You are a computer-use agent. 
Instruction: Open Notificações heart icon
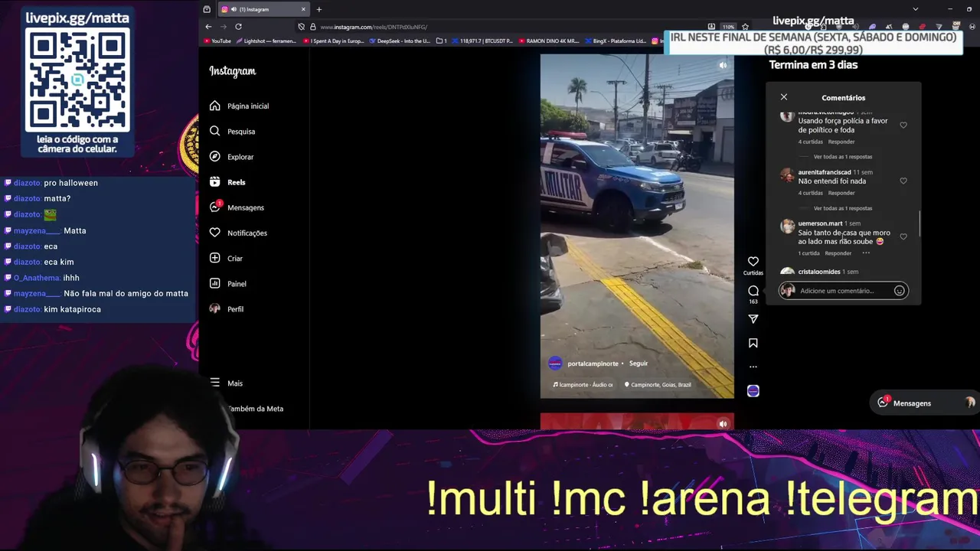215,233
